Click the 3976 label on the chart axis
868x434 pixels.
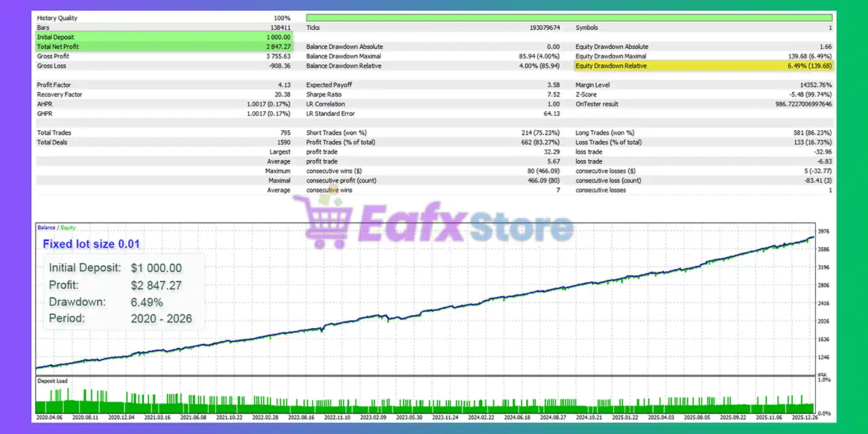825,231
